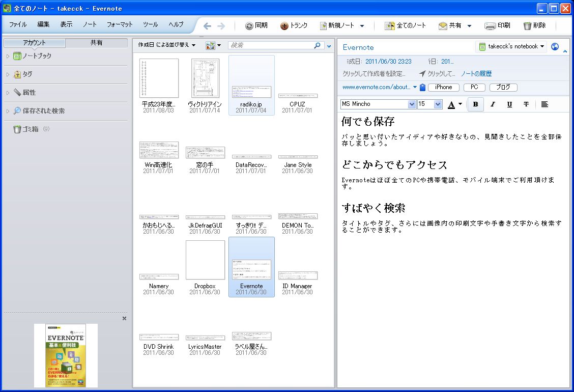Viewport: 574px width, 392px height.
Task: Collapse the note info panel chevron
Action: pos(565,51)
